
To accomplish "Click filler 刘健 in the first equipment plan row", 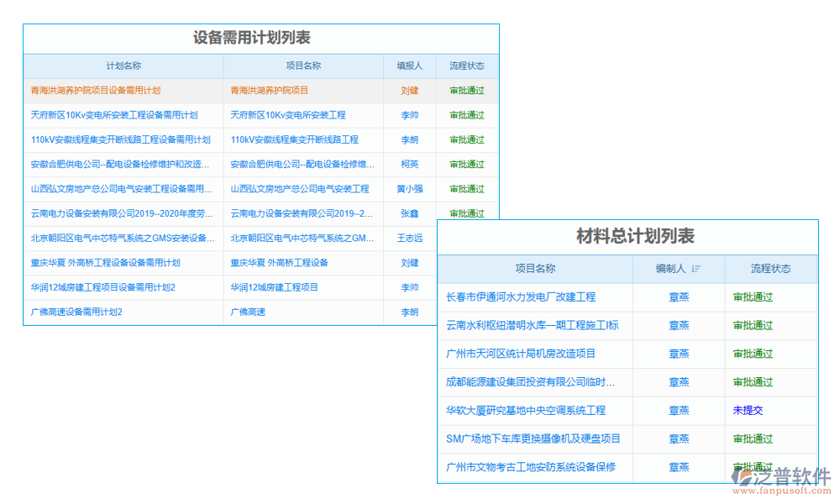I will tap(409, 91).
